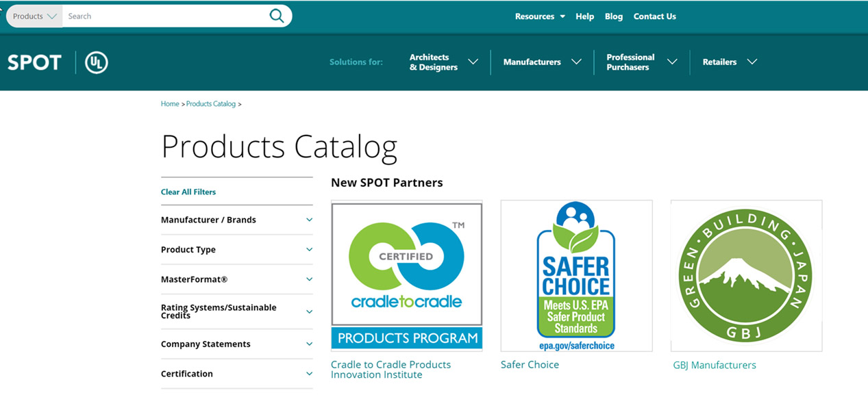
Task: Expand Product Type filter
Action: click(x=237, y=250)
